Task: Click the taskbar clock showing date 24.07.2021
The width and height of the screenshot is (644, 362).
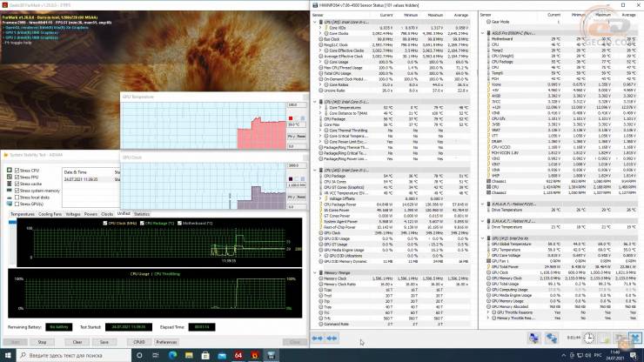Action: 614,355
